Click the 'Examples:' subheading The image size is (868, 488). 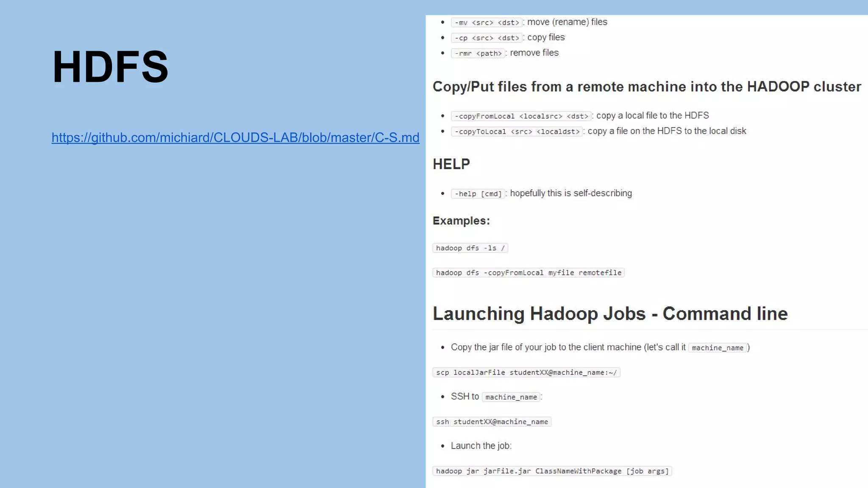(x=461, y=221)
